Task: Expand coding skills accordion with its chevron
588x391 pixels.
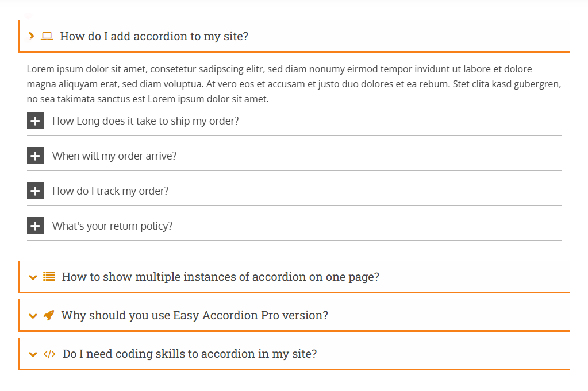Action: coord(33,354)
